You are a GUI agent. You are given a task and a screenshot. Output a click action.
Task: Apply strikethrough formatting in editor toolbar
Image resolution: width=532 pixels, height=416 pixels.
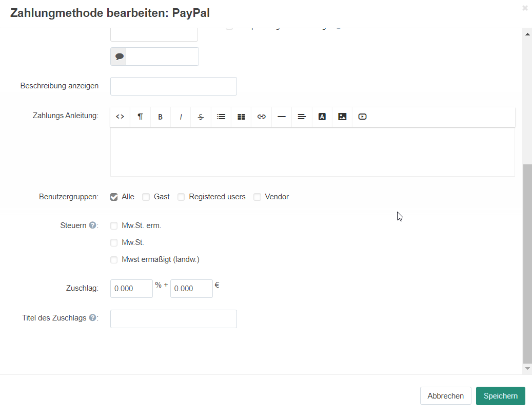click(201, 117)
